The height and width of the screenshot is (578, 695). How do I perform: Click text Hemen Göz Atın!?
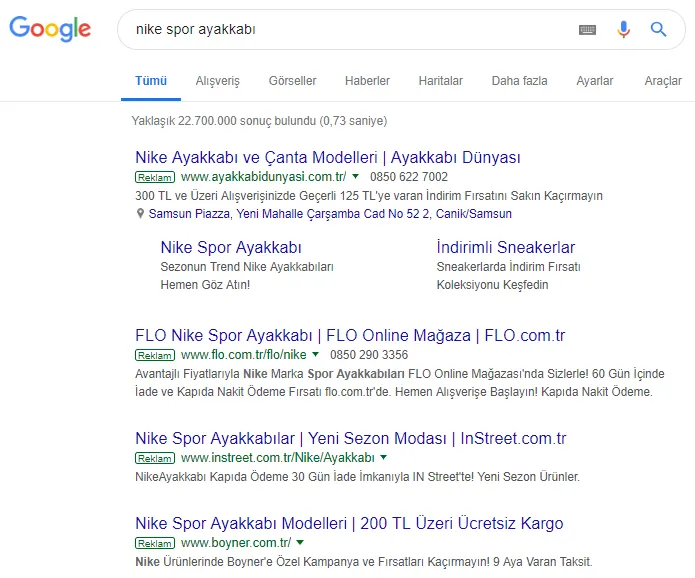(x=205, y=285)
